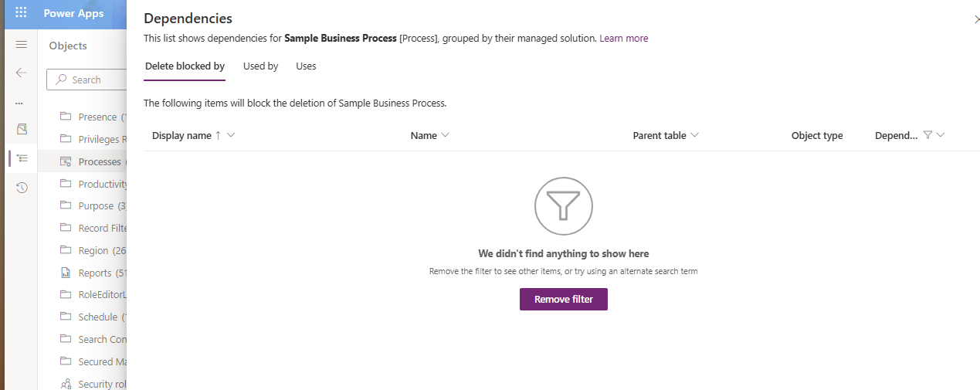Toggle the hamburger navigation menu
Image resolution: width=980 pixels, height=390 pixels.
pos(22,46)
